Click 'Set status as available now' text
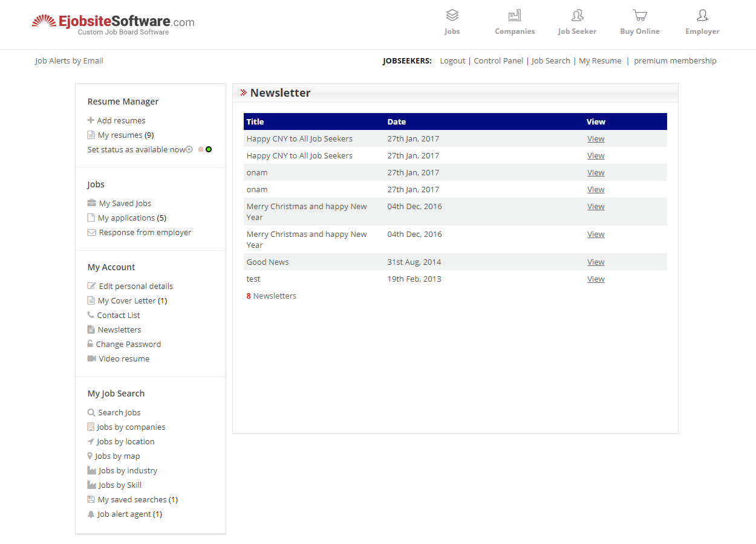The height and width of the screenshot is (544, 756). point(136,149)
